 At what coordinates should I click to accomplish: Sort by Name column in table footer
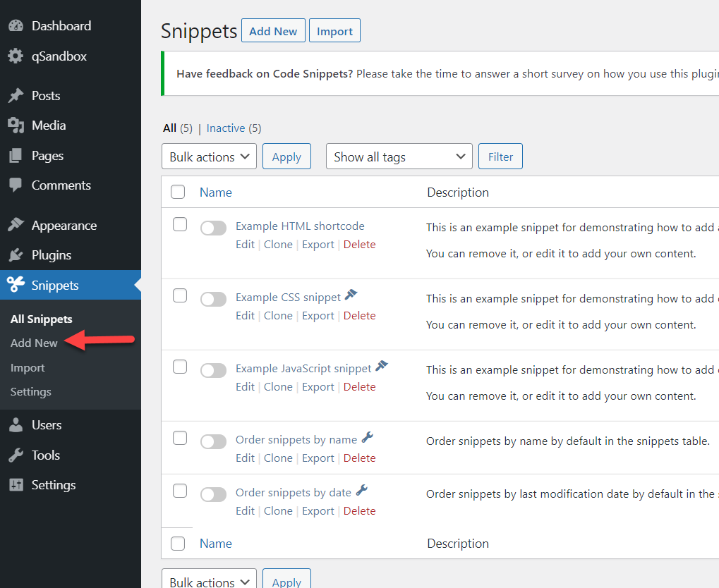click(215, 544)
